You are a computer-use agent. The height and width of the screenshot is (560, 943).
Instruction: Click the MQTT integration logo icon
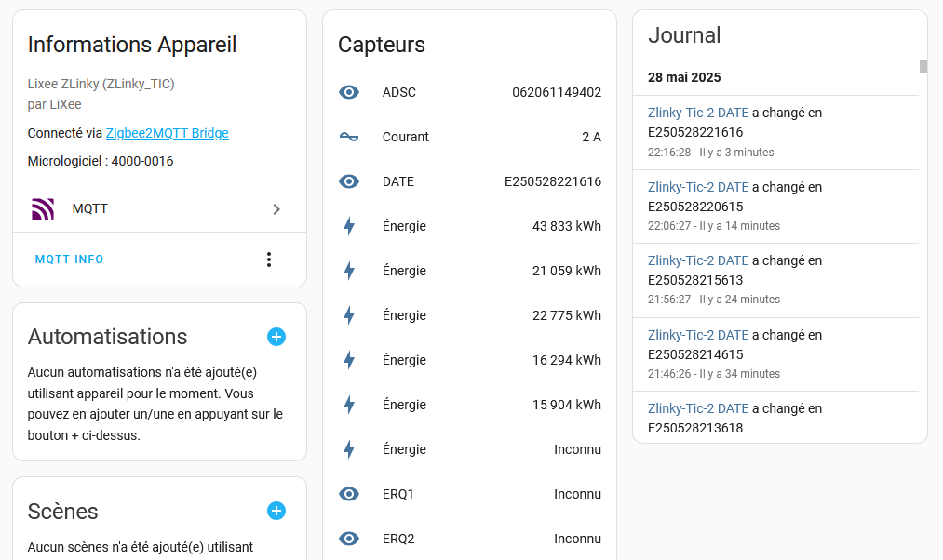[43, 209]
